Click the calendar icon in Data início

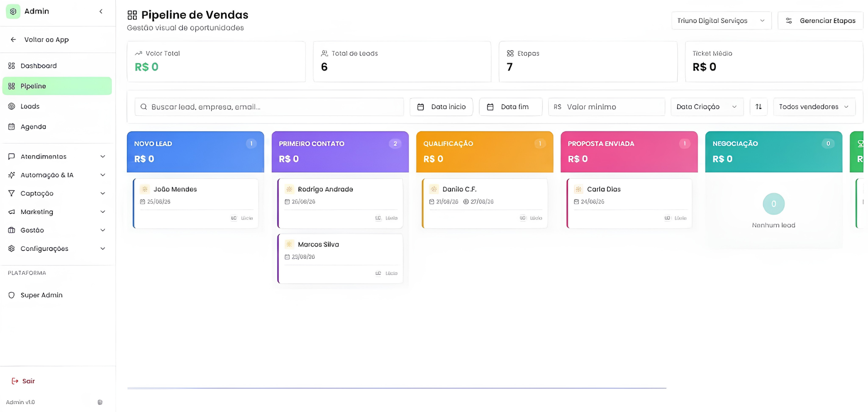(x=421, y=107)
